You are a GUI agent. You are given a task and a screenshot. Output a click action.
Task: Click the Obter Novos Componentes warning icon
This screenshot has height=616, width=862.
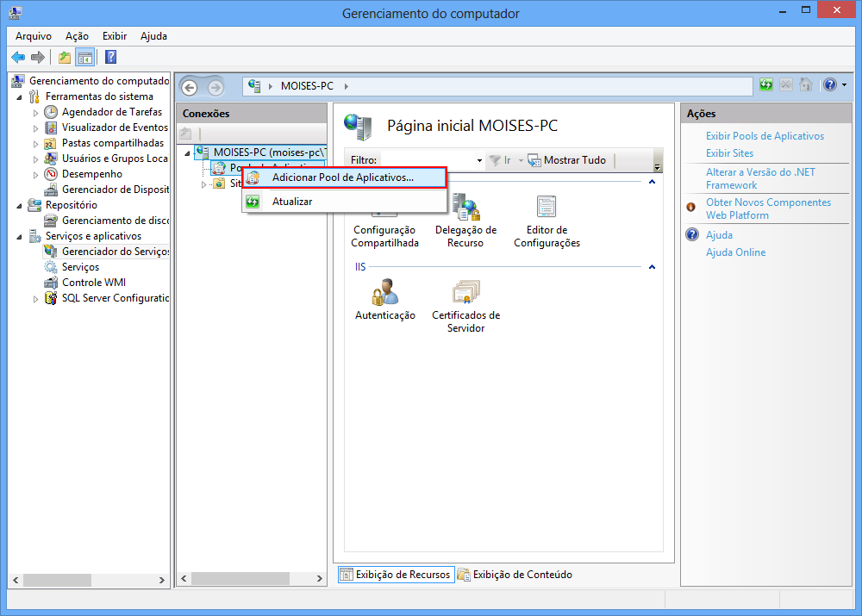coord(691,207)
